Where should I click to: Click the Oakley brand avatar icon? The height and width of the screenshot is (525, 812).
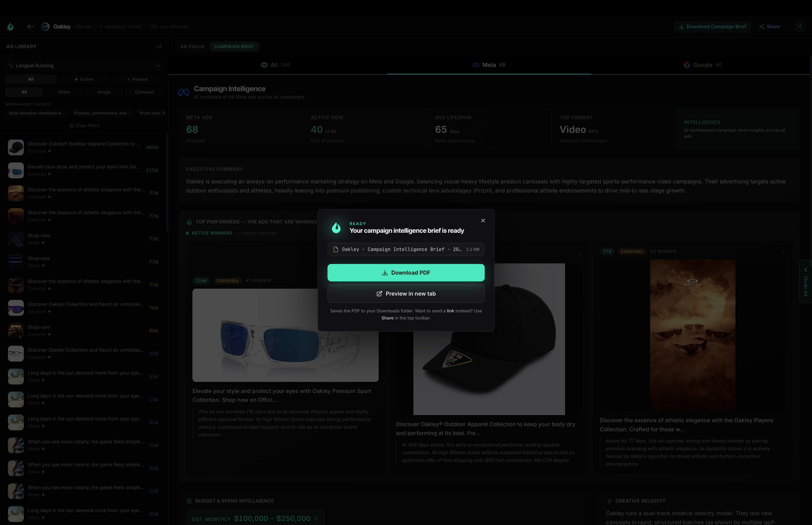(x=45, y=27)
